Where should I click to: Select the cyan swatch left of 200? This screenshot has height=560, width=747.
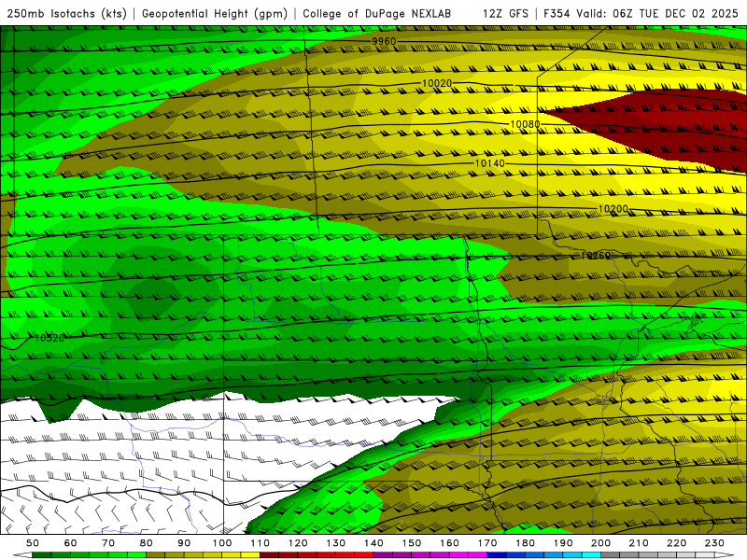click(x=591, y=555)
